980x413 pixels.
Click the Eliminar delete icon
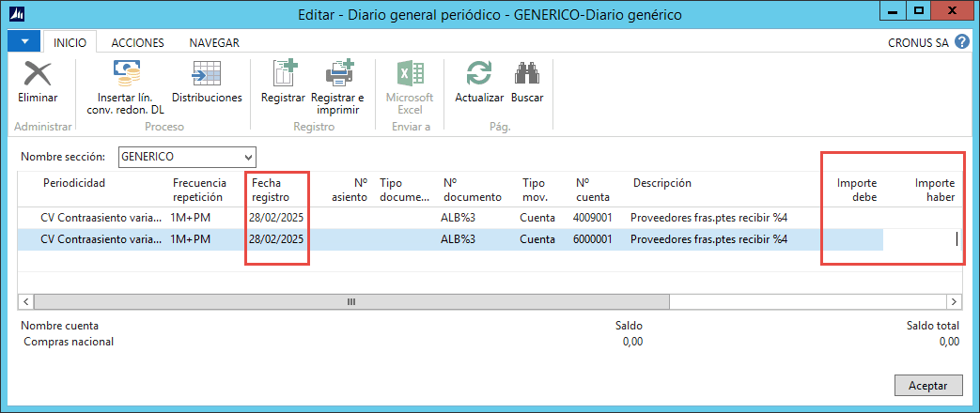[38, 74]
